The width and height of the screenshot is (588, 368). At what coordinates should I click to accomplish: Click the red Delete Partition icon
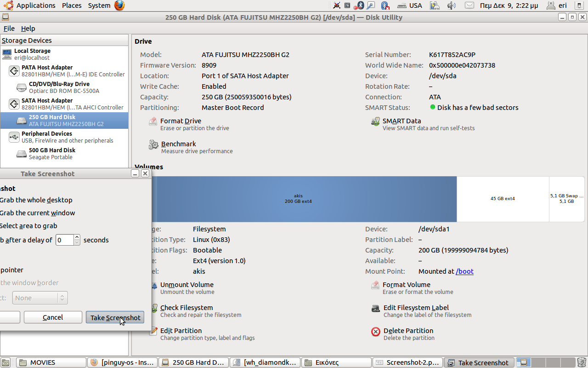click(376, 332)
